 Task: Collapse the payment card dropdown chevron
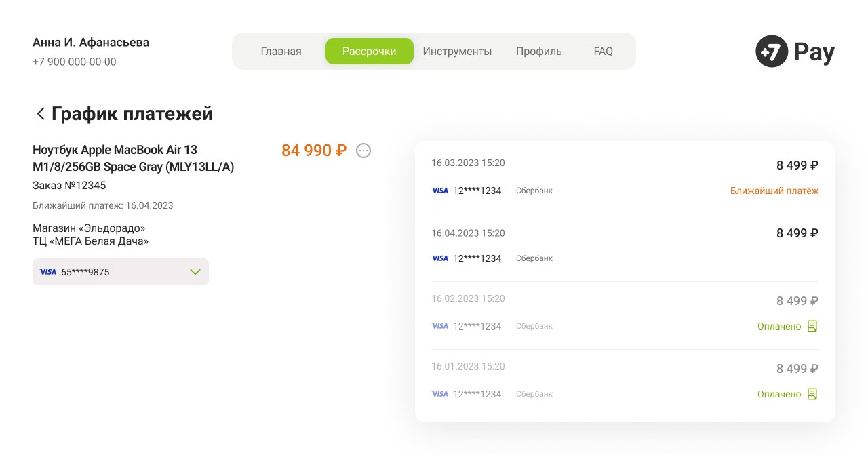point(195,272)
